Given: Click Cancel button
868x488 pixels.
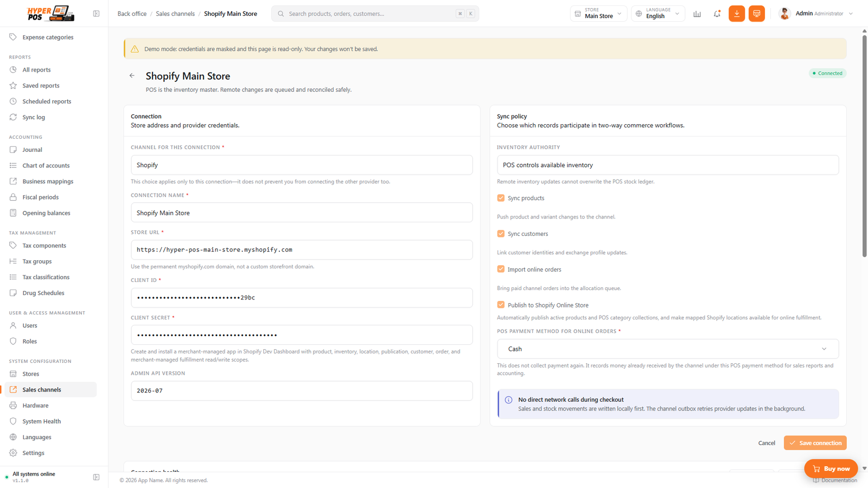Looking at the screenshot, I should (x=767, y=443).
